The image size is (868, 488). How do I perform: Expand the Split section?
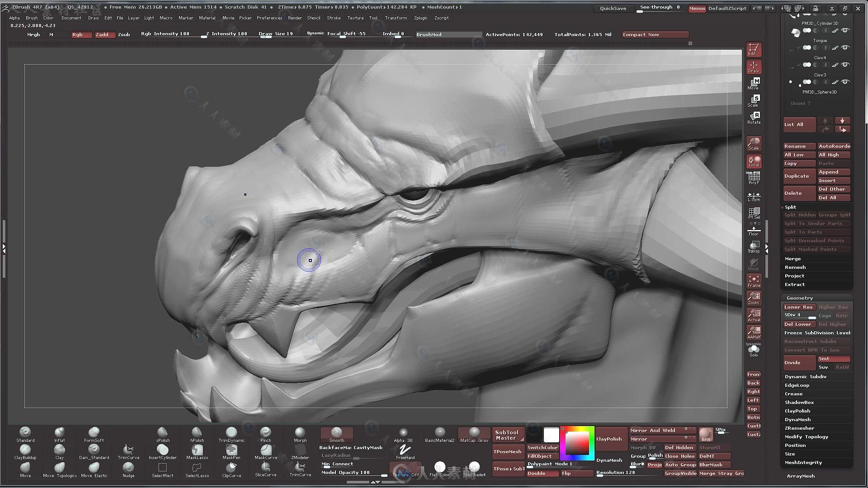coord(790,207)
